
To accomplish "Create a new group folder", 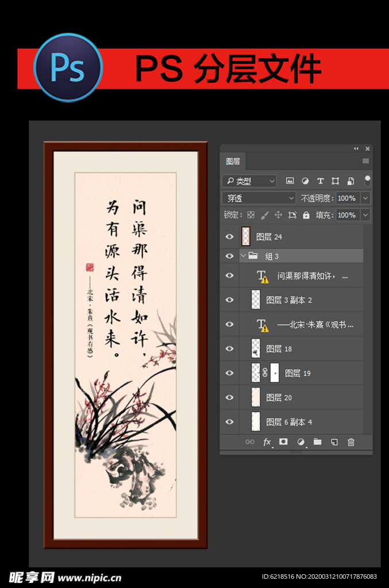I will 317,442.
